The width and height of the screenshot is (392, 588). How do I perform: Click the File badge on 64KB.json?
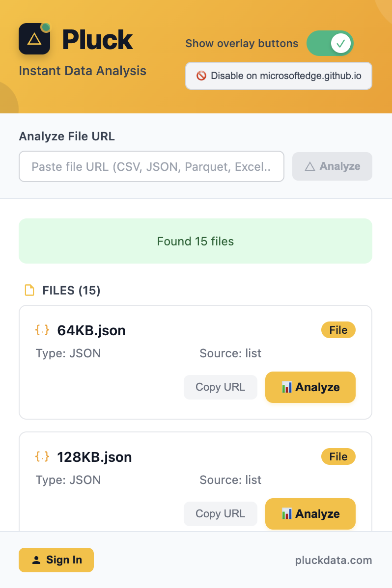tap(338, 330)
